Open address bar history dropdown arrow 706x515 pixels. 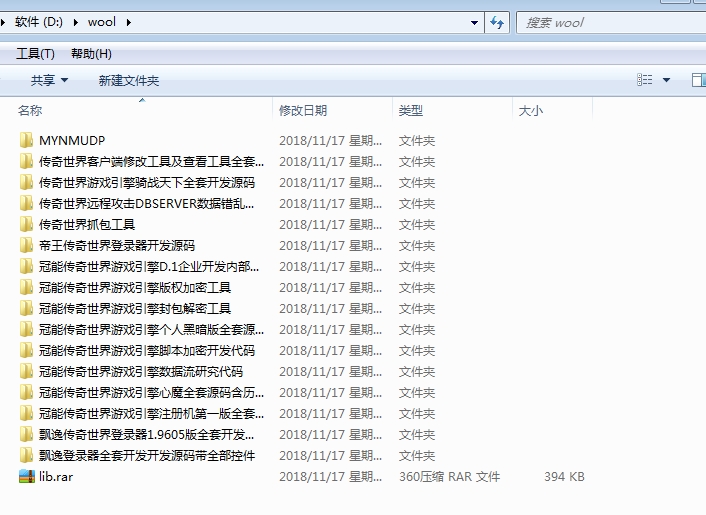pos(473,22)
